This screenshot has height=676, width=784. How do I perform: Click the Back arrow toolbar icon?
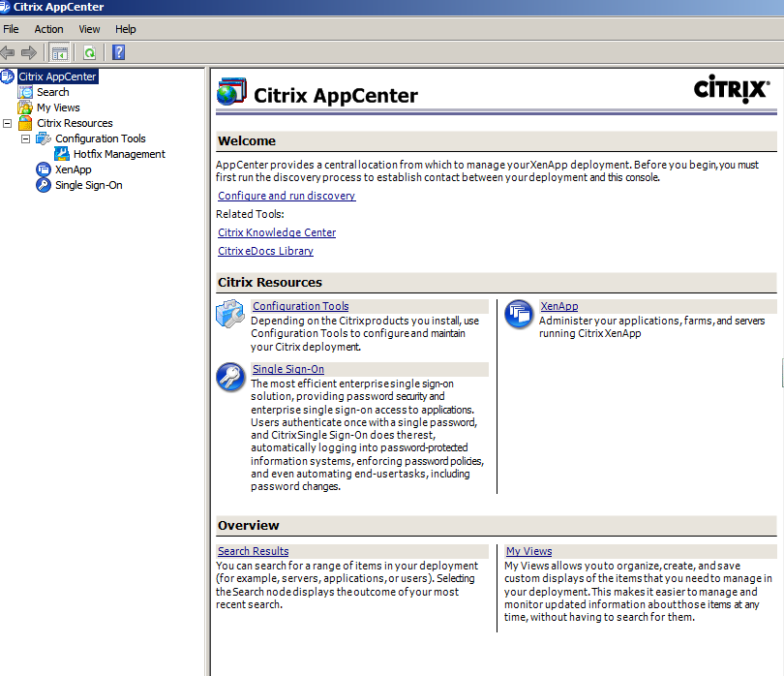point(7,52)
